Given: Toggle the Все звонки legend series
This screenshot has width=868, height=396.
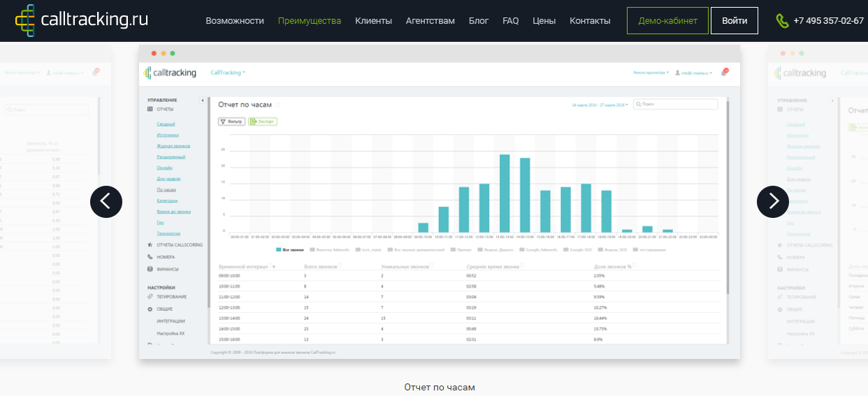Looking at the screenshot, I should click(288, 249).
